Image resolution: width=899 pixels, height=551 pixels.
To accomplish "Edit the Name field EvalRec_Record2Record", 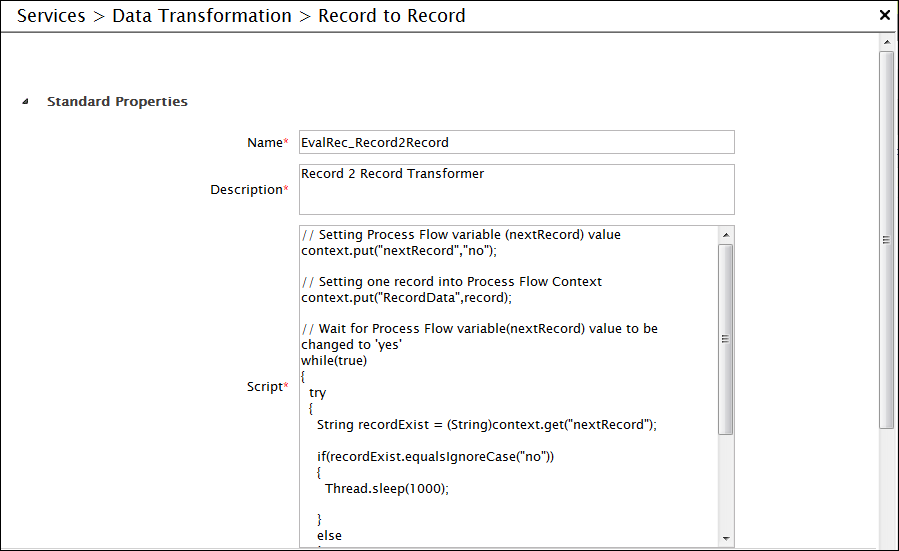I will (x=517, y=142).
